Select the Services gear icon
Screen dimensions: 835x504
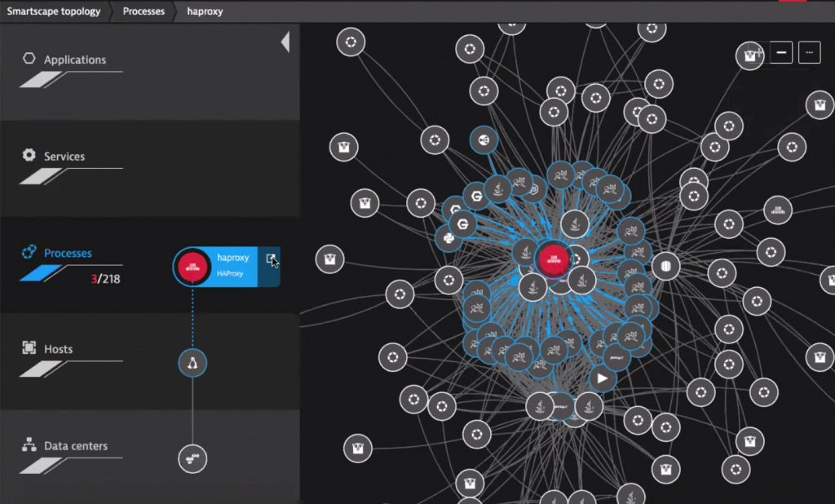click(29, 155)
